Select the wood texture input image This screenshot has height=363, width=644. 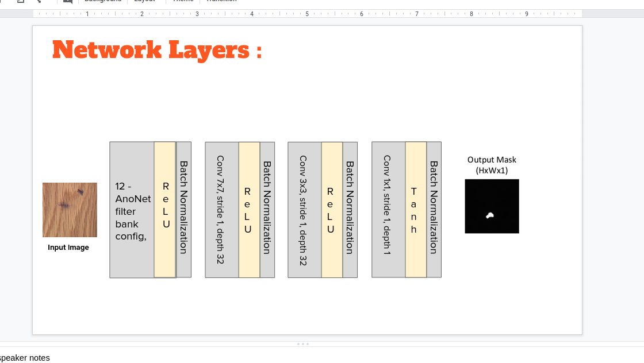click(70, 210)
